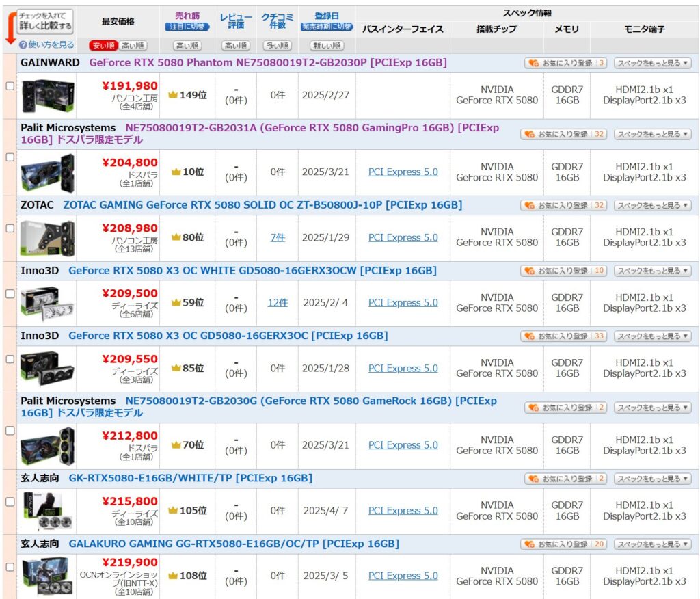
Task: View the 12件 クチコミ for Inno3D WHITE
Action: tap(278, 303)
